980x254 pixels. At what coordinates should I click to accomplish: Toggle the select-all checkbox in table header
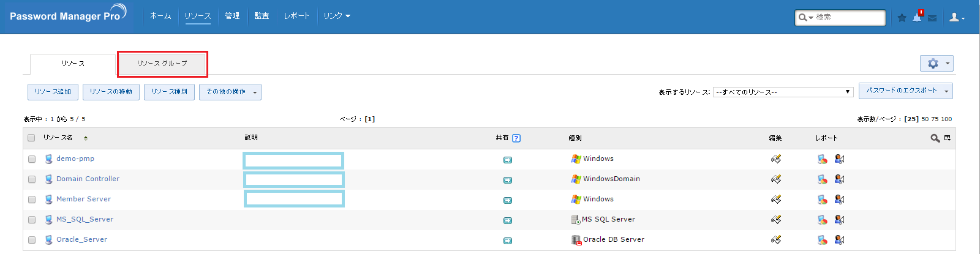(x=31, y=138)
